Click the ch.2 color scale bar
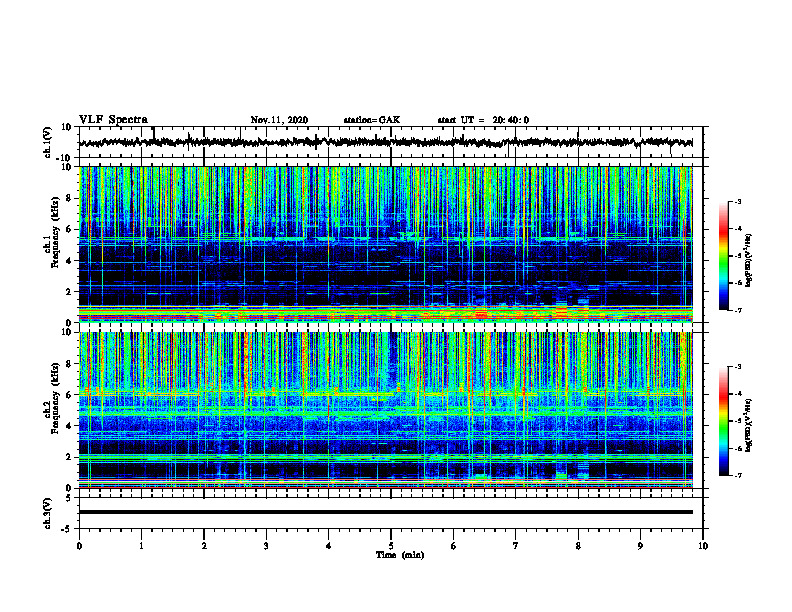792x612 pixels. (723, 421)
